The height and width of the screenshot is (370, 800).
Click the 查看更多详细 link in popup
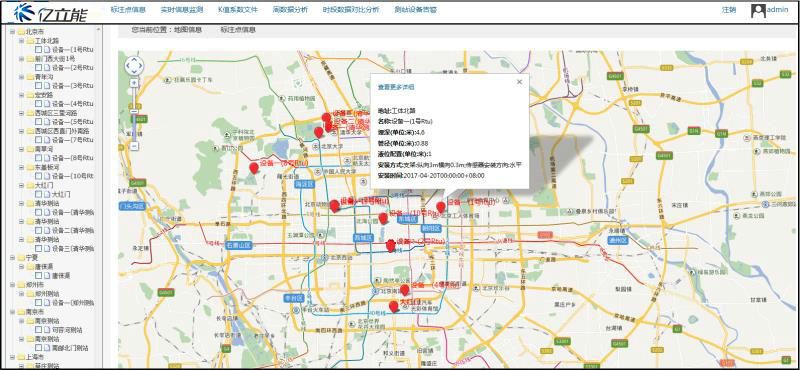[x=396, y=87]
